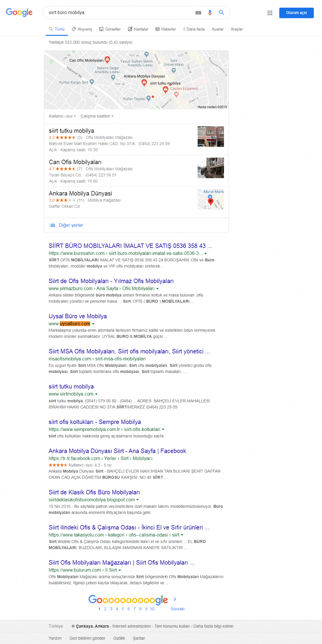The height and width of the screenshot is (644, 322).
Task: Click the Sonraki next page link
Action: [178, 609]
